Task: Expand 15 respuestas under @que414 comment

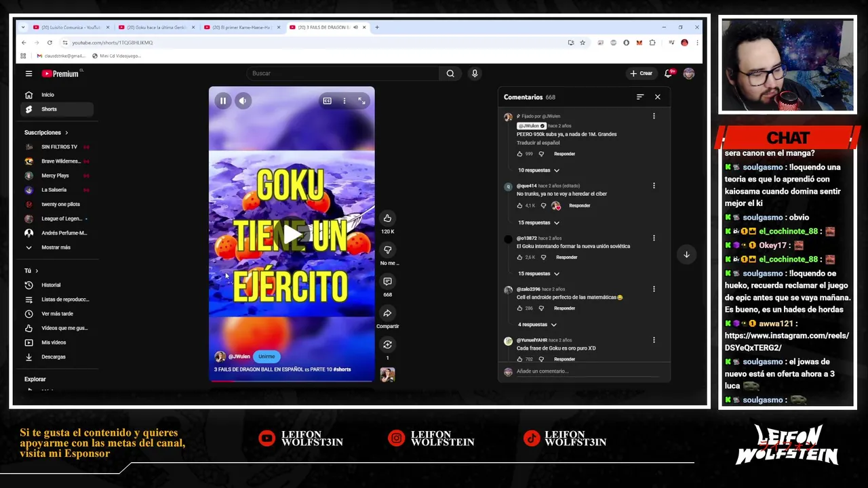Action: pyautogui.click(x=538, y=222)
